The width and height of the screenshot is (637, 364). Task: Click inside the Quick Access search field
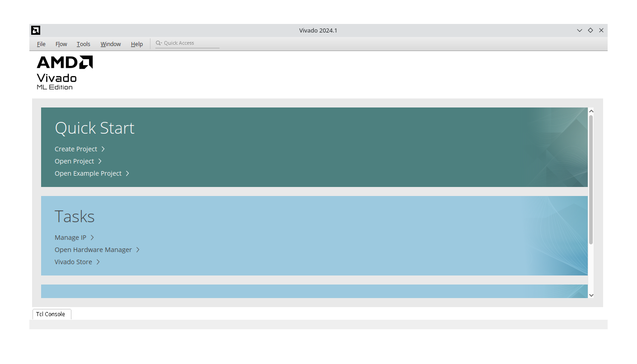tap(185, 42)
